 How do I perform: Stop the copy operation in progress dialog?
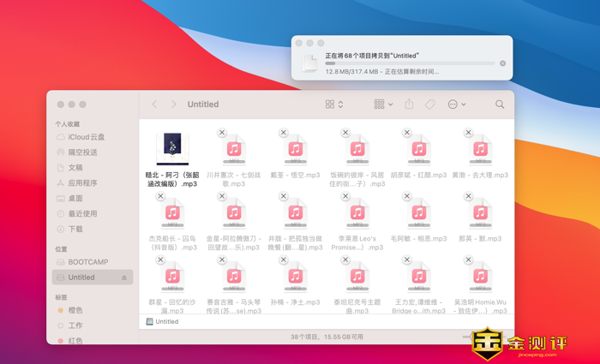pos(502,63)
